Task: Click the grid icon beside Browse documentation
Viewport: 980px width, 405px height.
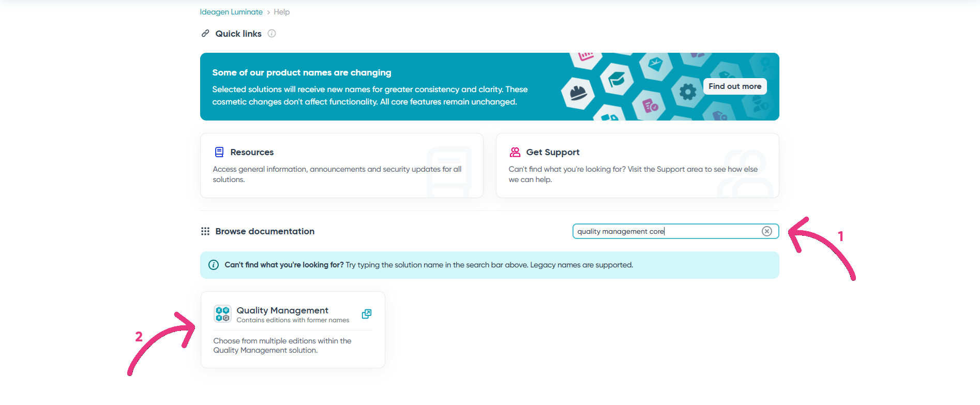Action: 205,231
